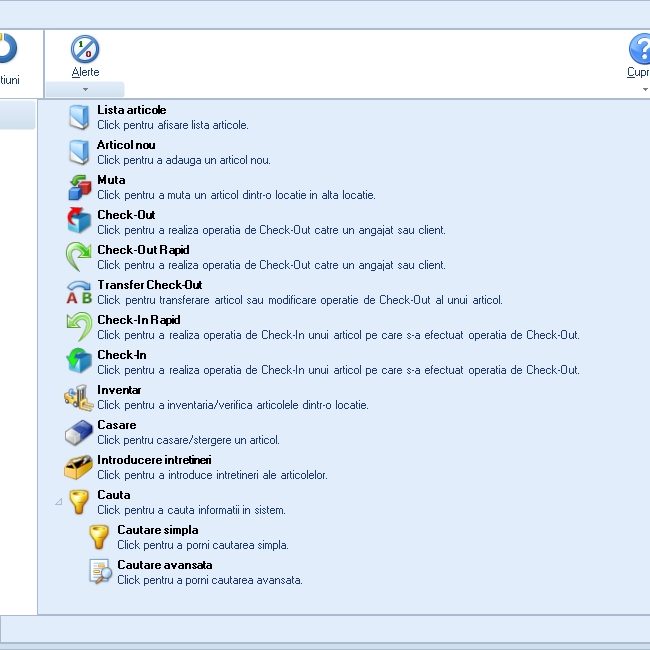Screen dimensions: 650x650
Task: Expand the dropdown arrow under Alerte
Action: click(x=85, y=89)
